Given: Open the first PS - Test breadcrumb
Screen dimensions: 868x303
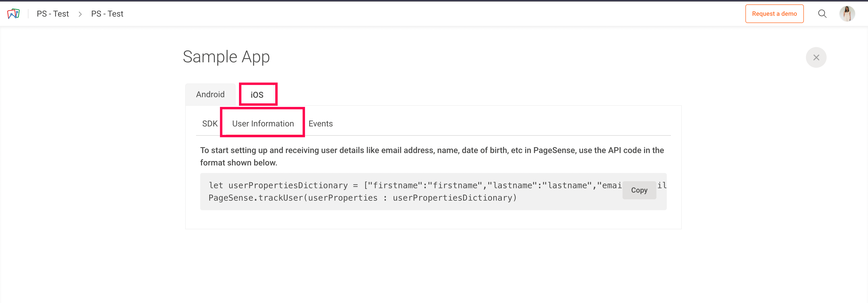Looking at the screenshot, I should tap(53, 14).
